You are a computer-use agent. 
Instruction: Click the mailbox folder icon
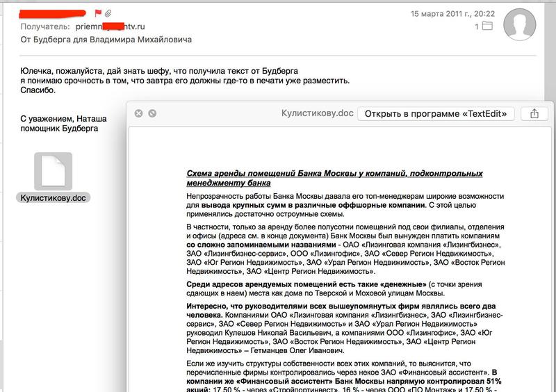pos(488,26)
